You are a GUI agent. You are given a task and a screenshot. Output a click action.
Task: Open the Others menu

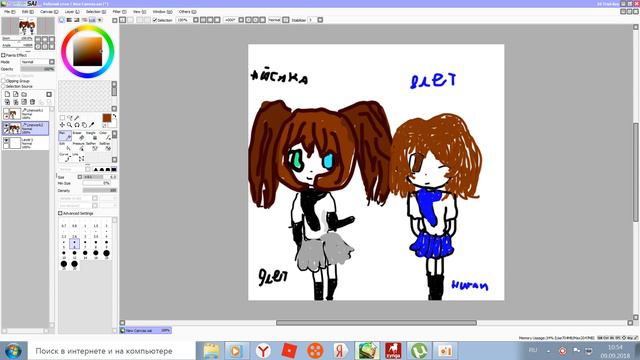[x=187, y=11]
